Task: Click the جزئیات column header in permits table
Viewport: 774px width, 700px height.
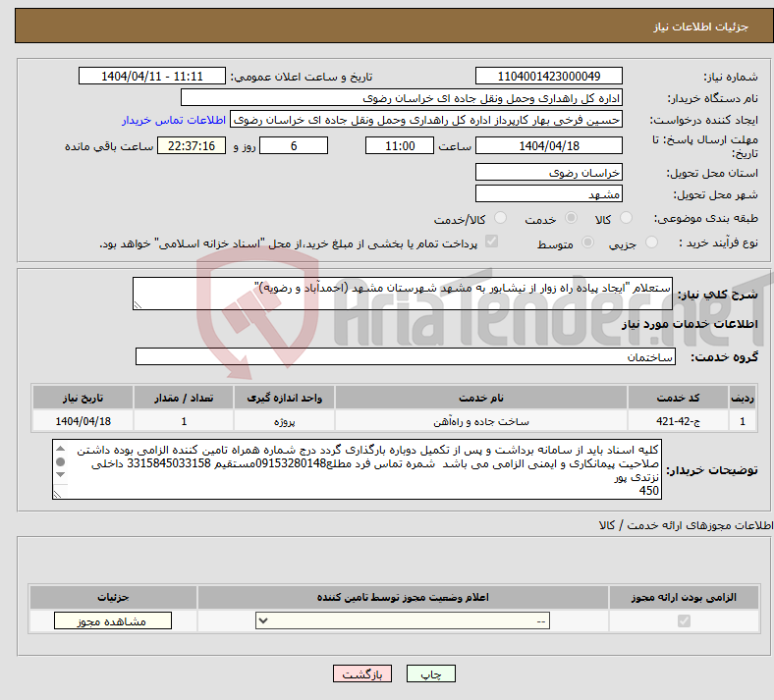Action: pos(113,597)
